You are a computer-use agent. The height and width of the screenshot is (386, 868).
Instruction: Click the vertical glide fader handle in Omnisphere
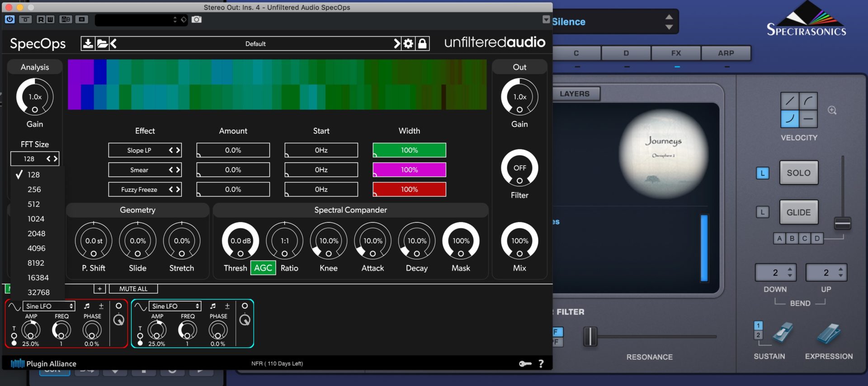click(843, 223)
